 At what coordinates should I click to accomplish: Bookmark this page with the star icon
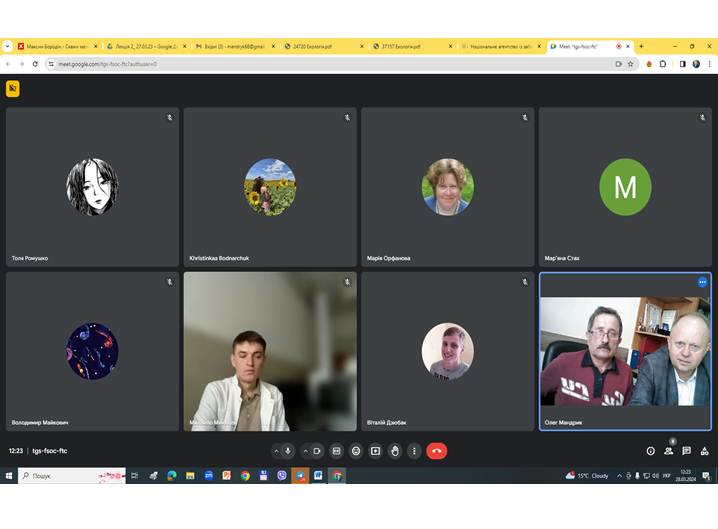630,64
